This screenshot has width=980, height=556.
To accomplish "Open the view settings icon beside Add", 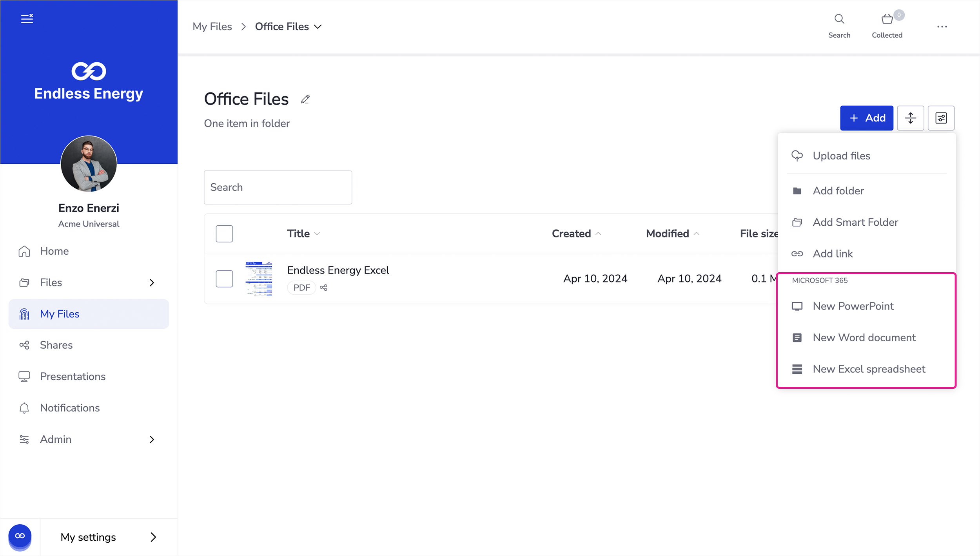I will (x=941, y=118).
